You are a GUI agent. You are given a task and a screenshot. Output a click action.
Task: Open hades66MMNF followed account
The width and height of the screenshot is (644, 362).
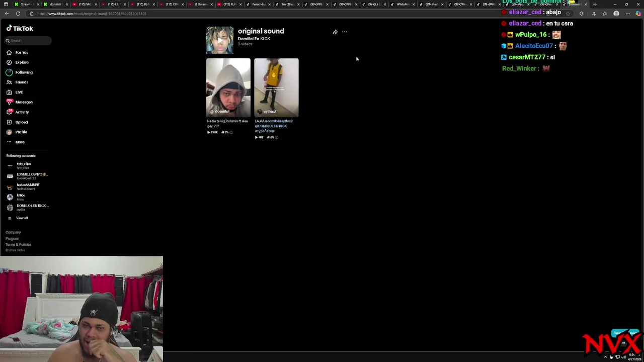tap(23, 187)
